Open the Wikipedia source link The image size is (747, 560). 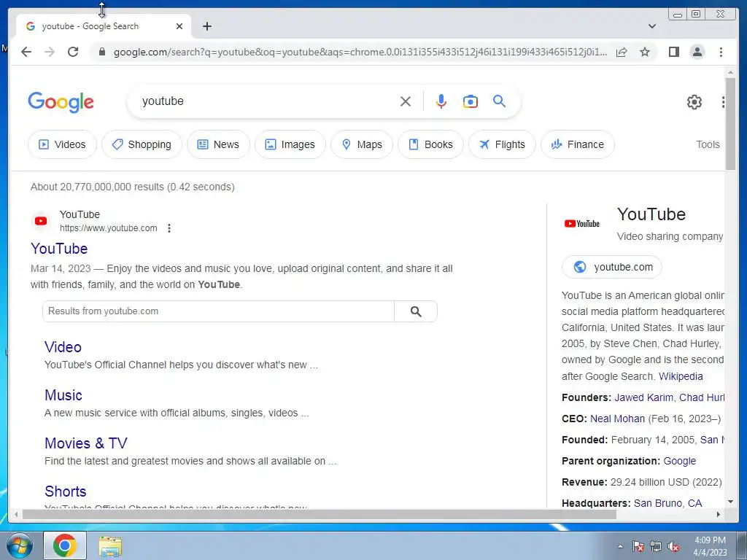tap(681, 376)
